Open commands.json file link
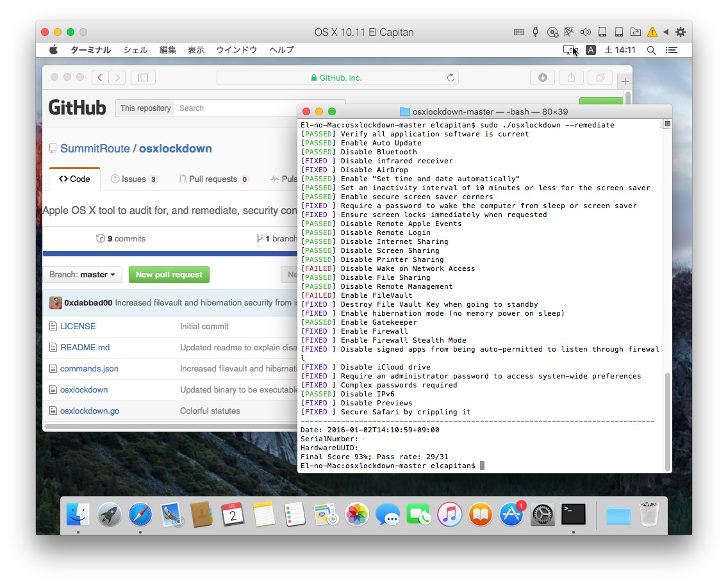The height and width of the screenshot is (586, 728). pos(89,369)
